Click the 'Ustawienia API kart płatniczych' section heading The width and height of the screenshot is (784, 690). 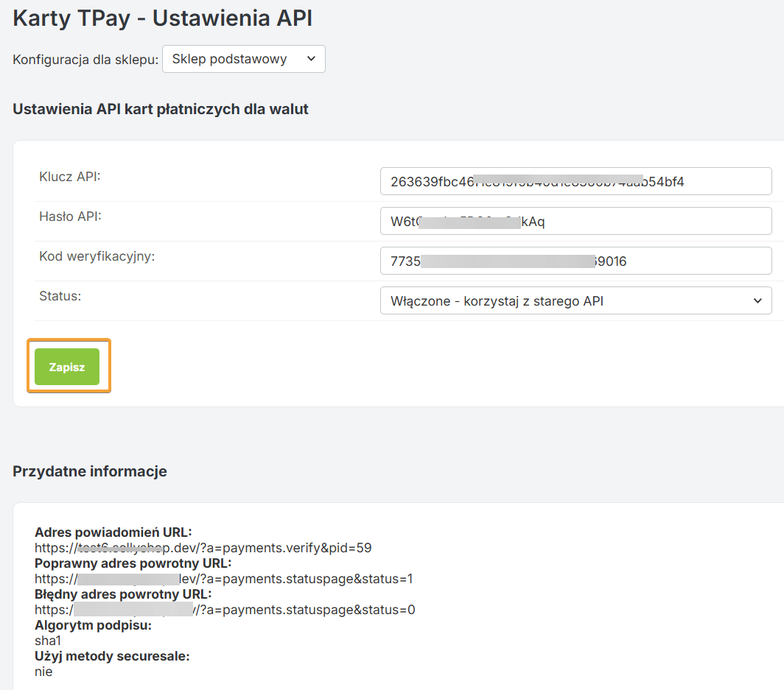[160, 109]
